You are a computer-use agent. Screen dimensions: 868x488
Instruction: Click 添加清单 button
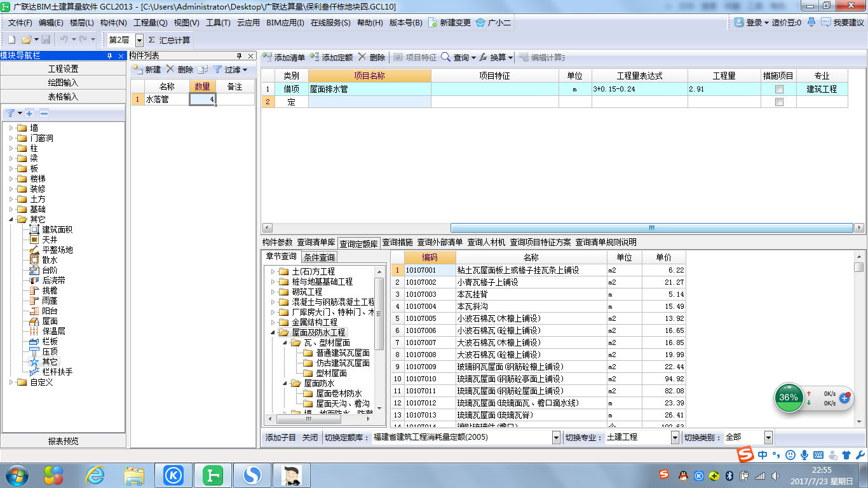[x=284, y=57]
